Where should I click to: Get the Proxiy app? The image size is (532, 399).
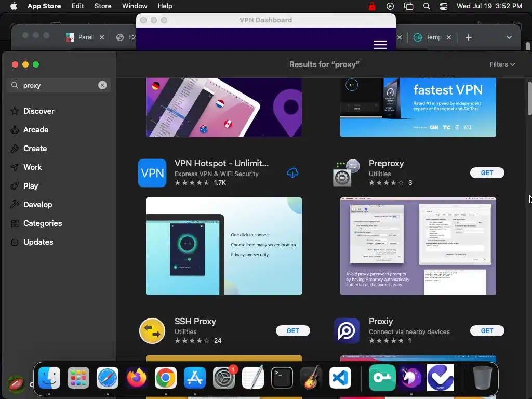(x=487, y=331)
